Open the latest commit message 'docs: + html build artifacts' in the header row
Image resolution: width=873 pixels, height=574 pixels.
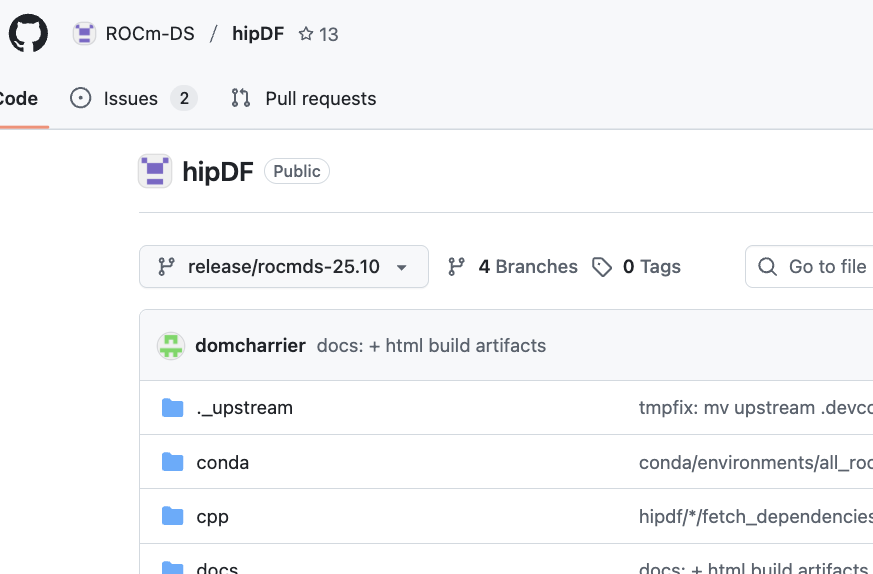[431, 346]
